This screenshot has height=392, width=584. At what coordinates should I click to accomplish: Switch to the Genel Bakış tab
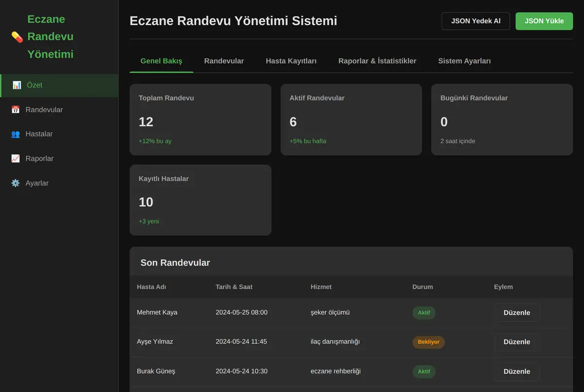tap(161, 61)
